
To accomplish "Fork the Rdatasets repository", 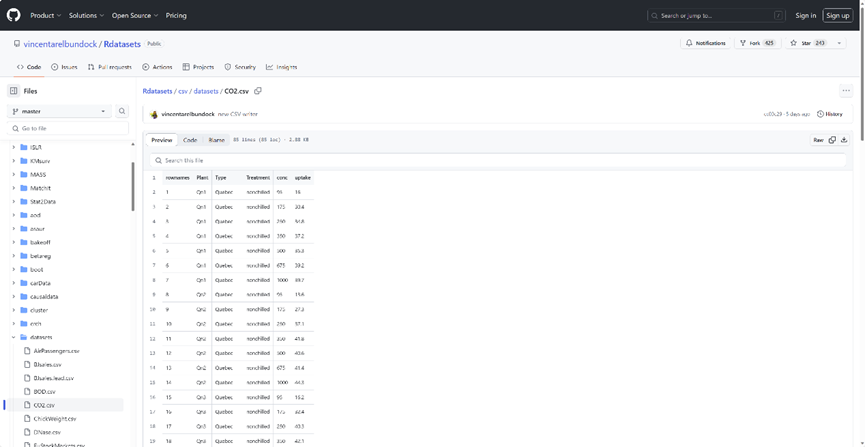I will (x=757, y=43).
